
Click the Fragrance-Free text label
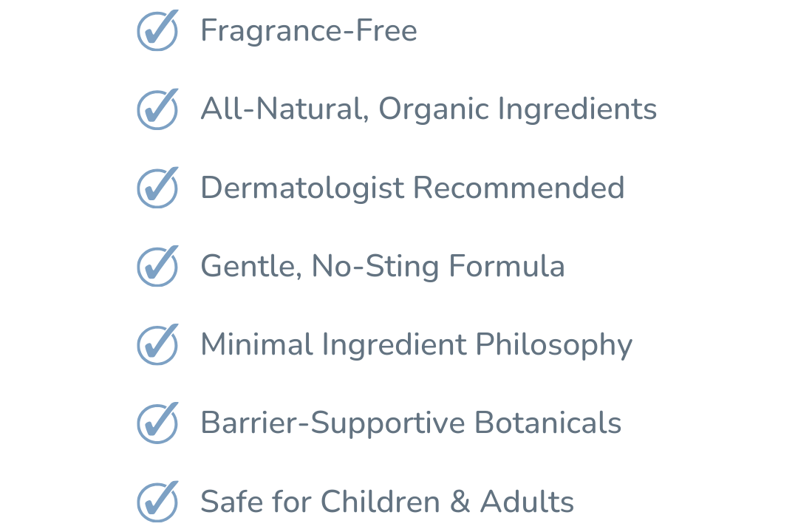pos(309,31)
